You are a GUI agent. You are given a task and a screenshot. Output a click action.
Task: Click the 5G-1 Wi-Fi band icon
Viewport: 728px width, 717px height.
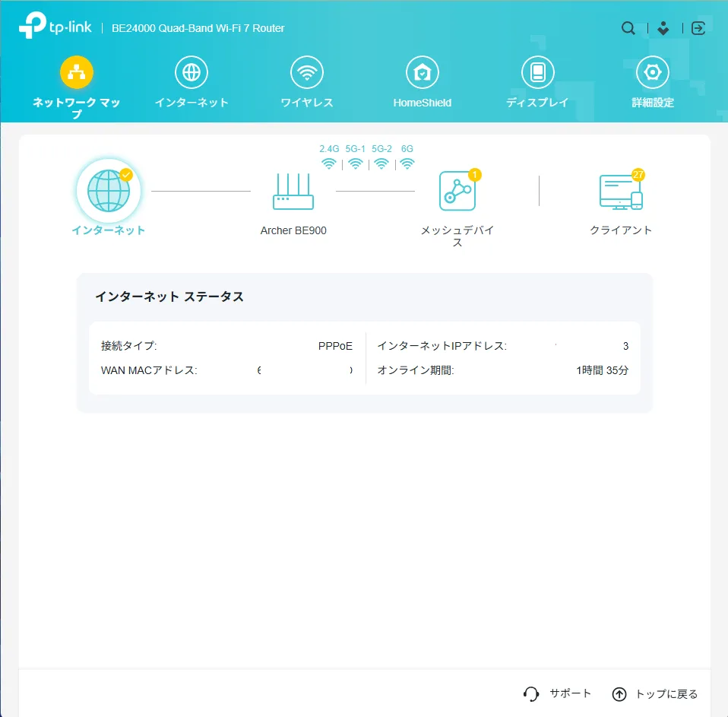pos(355,163)
